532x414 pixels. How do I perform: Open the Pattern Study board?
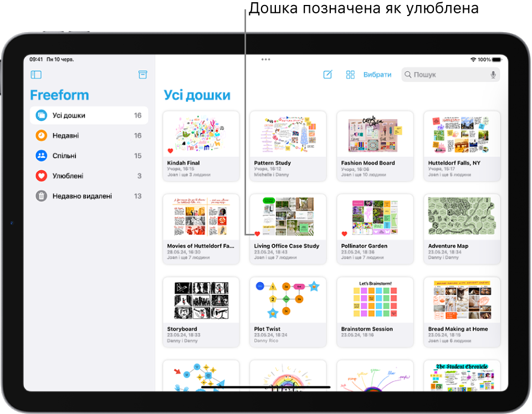point(288,133)
